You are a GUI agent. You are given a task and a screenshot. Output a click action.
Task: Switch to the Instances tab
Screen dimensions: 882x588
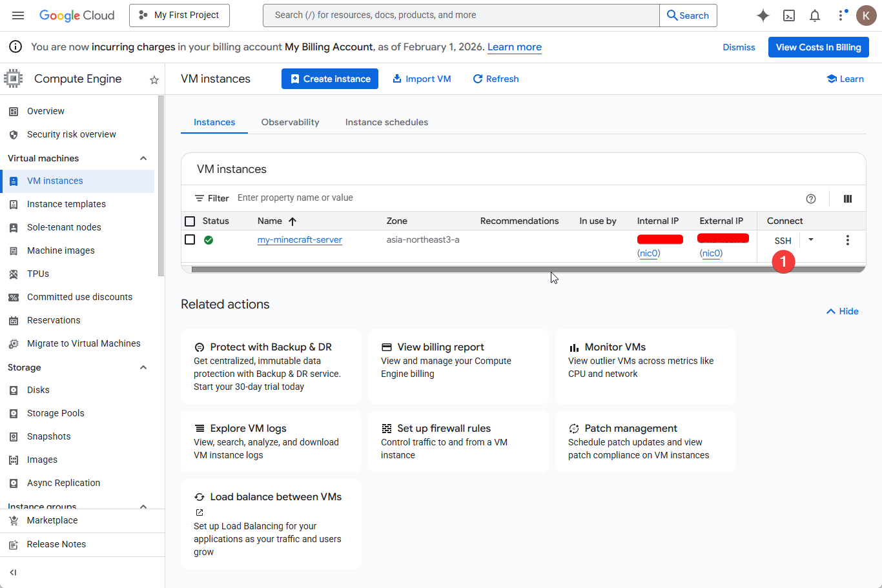point(214,123)
